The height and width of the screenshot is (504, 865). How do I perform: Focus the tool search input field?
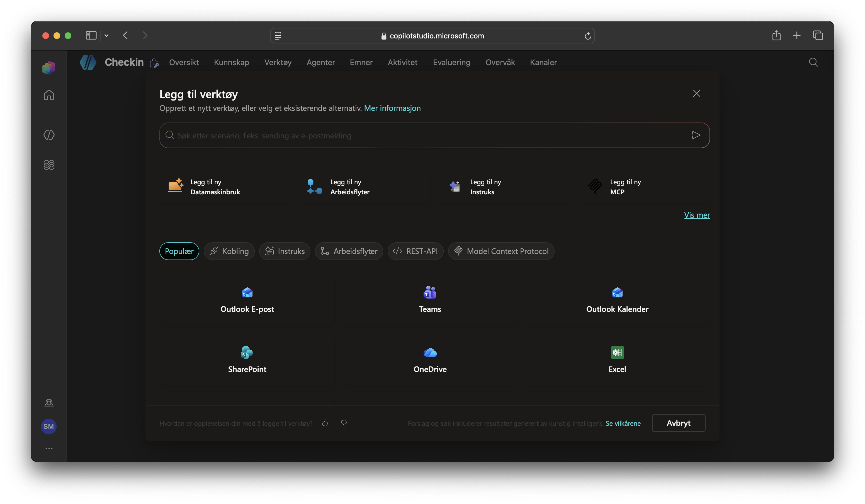coord(434,135)
